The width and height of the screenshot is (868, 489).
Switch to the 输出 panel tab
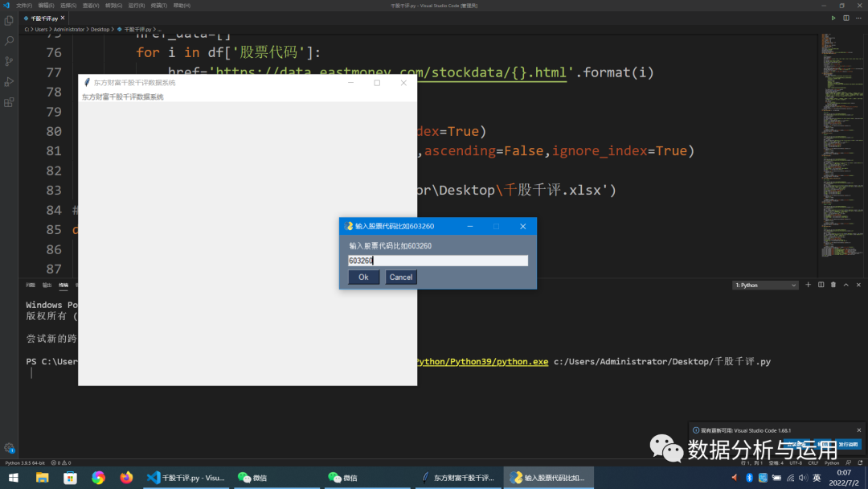(x=47, y=286)
